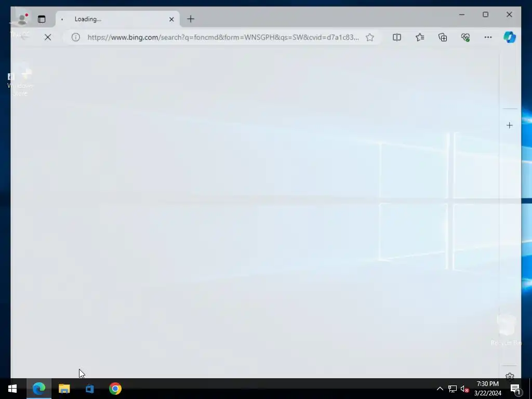Image resolution: width=532 pixels, height=399 pixels.
Task: Open the tab actions menu icon
Action: point(42,19)
